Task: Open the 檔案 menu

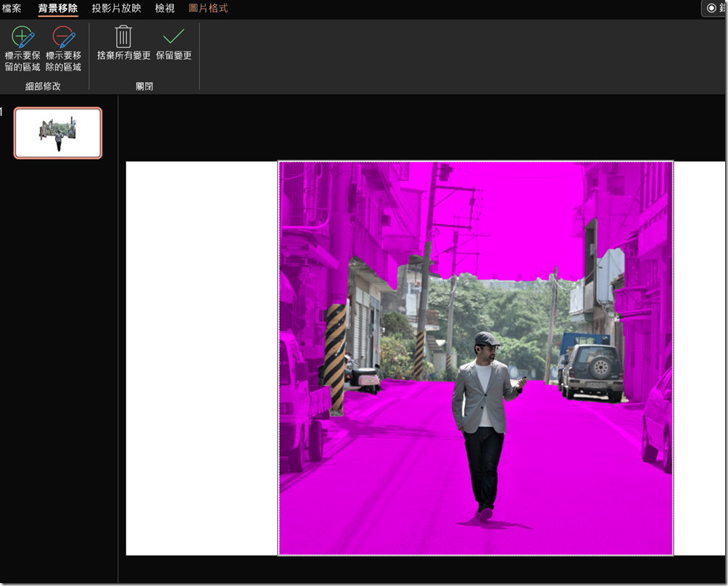Action: (12, 9)
